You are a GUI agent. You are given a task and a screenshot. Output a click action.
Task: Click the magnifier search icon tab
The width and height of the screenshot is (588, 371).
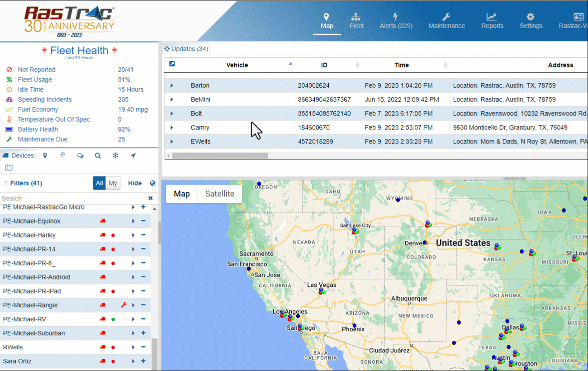(x=98, y=156)
